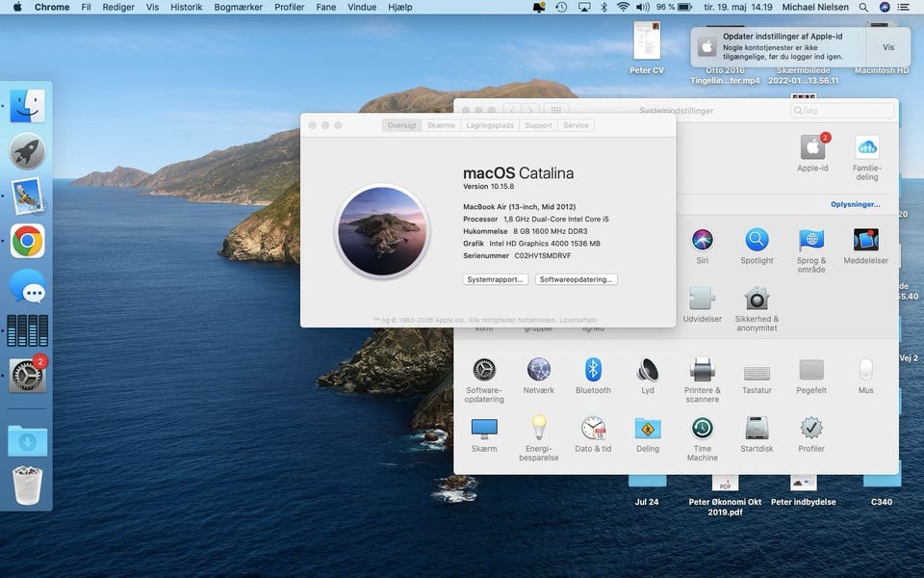Open Google Chrome from the Dock

pos(27,241)
